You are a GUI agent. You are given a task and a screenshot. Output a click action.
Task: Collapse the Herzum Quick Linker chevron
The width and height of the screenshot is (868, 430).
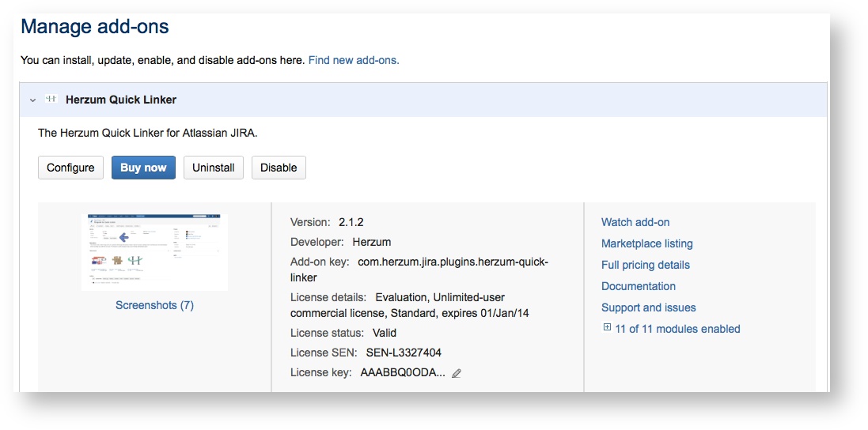[x=32, y=100]
